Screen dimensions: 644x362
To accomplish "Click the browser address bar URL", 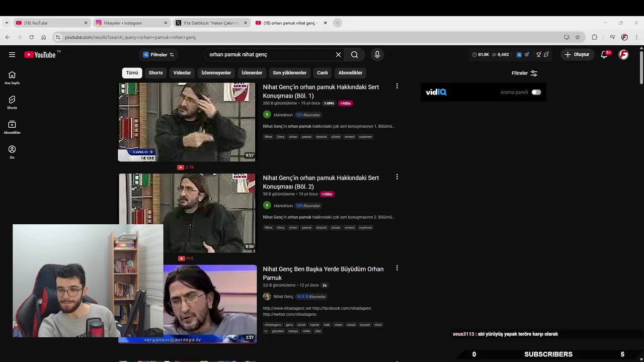I will [130, 37].
